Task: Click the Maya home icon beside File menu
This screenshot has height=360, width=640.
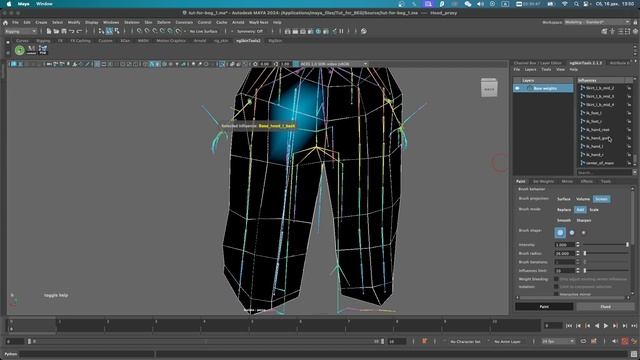Action: [5, 22]
